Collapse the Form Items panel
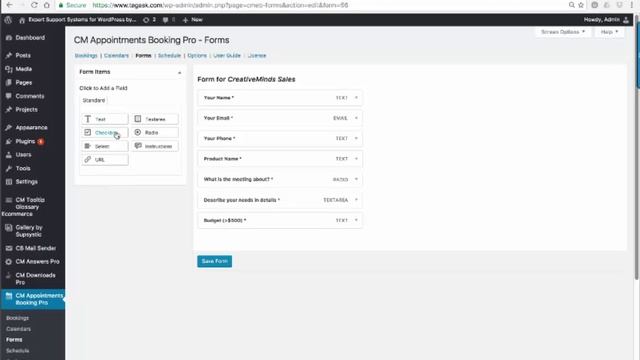 click(179, 72)
